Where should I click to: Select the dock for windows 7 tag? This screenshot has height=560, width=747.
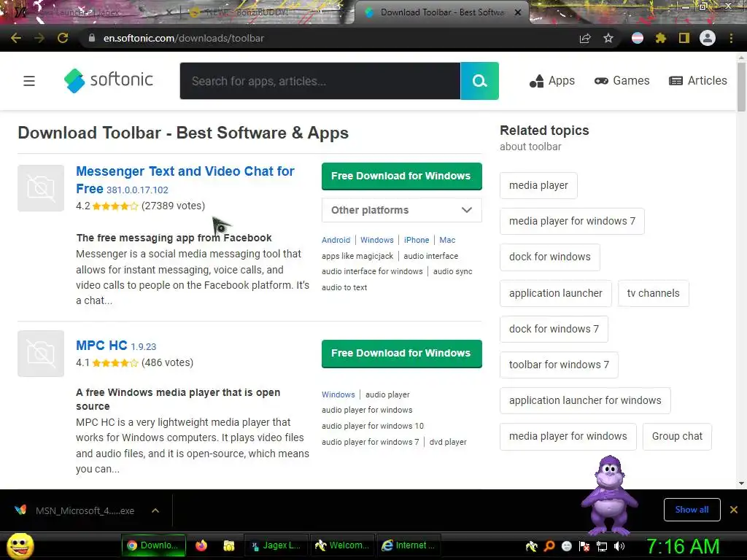(x=554, y=329)
